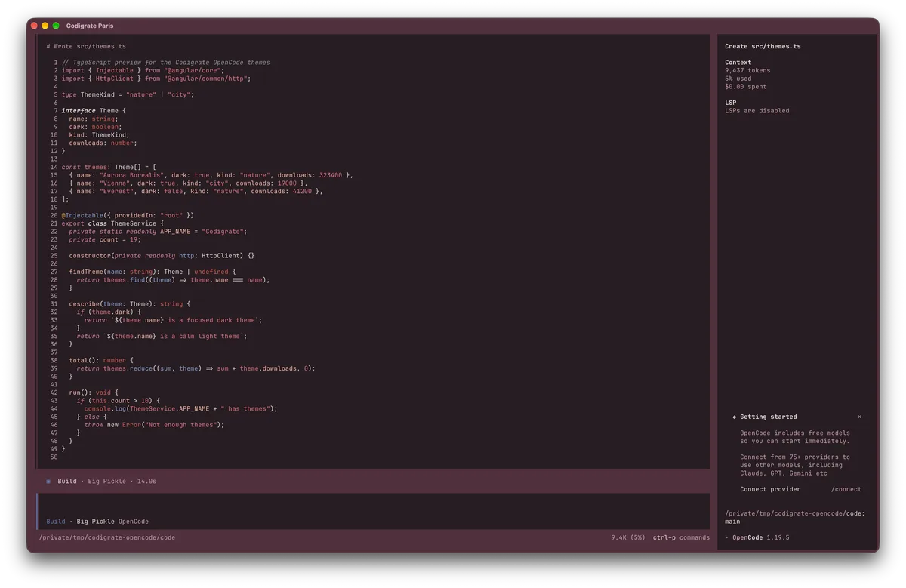
Task: Click the 'run(): void {' line
Action: coord(94,393)
